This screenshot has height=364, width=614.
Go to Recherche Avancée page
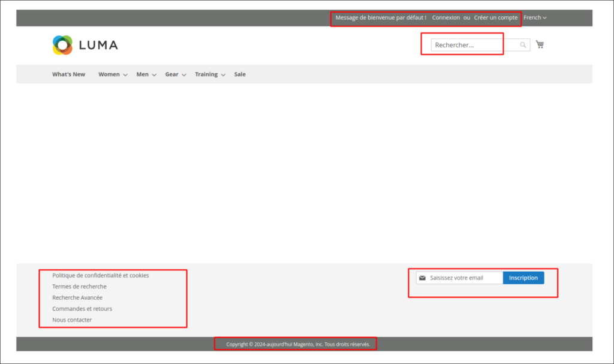point(77,298)
